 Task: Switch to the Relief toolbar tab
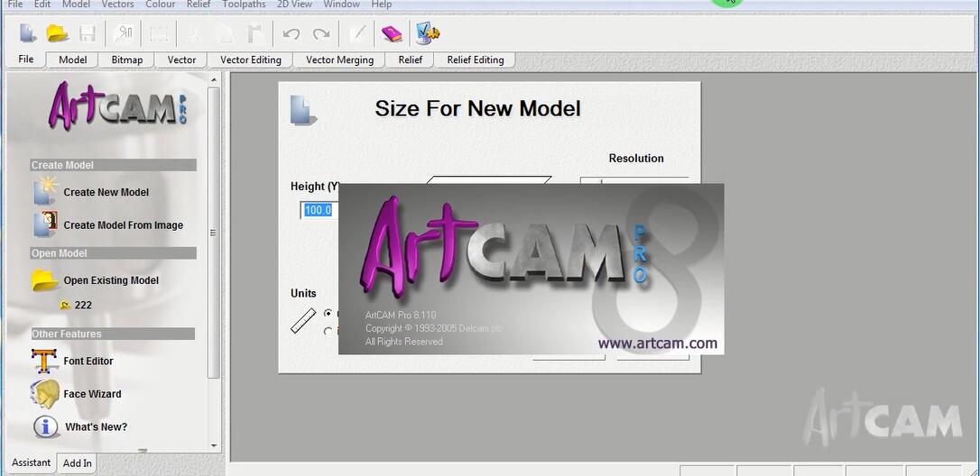click(x=410, y=60)
